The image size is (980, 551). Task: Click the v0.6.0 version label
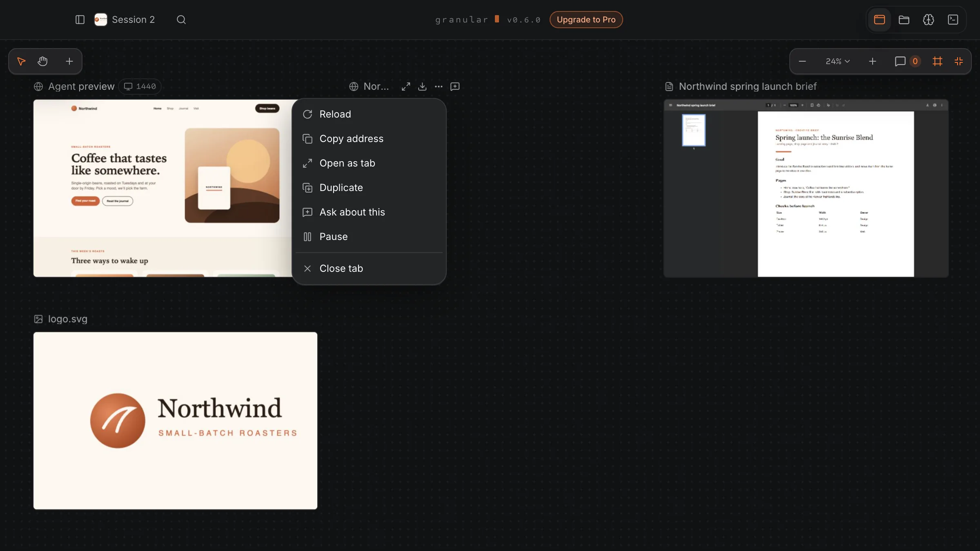coord(523,20)
